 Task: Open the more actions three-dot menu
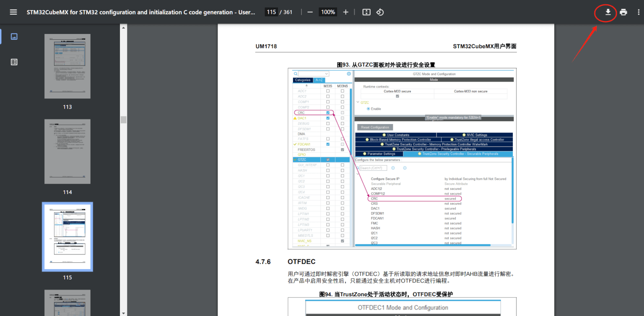638,12
